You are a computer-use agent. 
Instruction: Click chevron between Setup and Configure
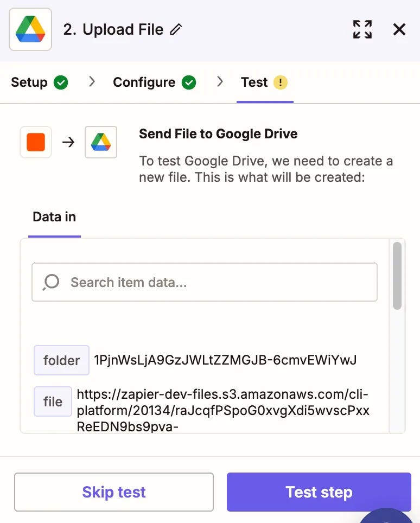click(92, 81)
